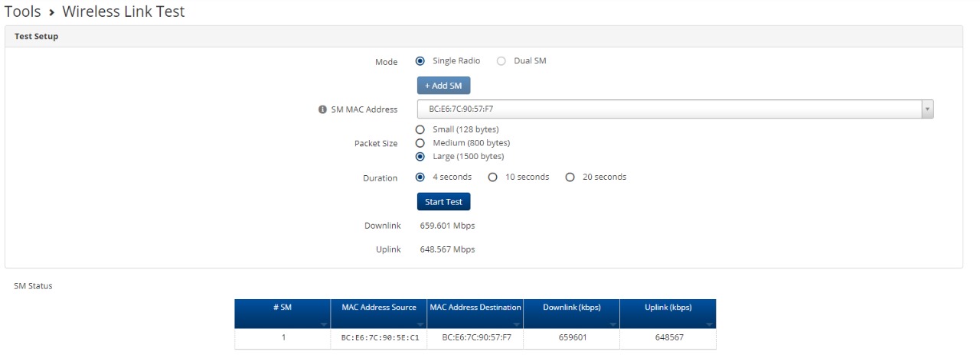Go to Tools in the breadcrumb

[x=22, y=11]
